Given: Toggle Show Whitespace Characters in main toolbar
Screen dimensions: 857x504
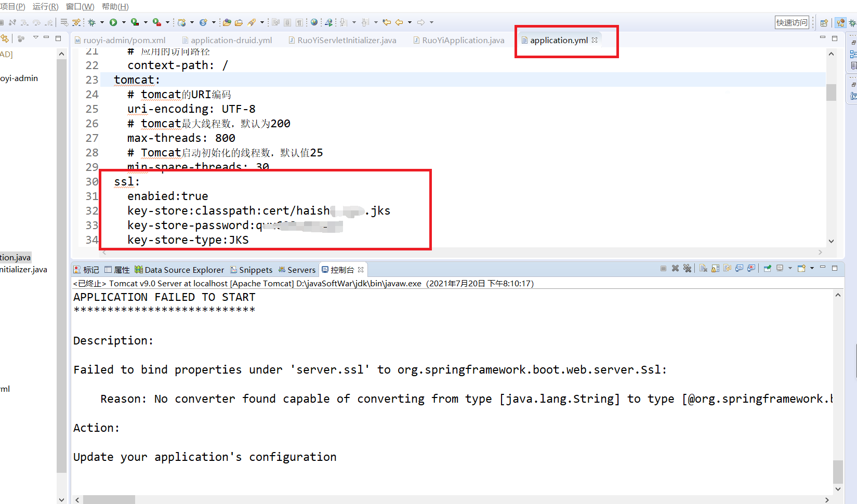Looking at the screenshot, I should (x=299, y=22).
